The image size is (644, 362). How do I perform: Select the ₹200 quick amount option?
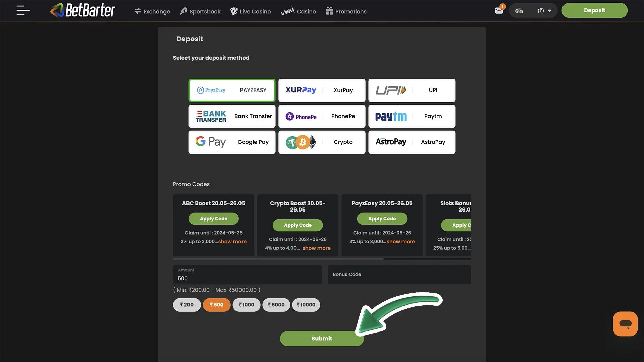[x=186, y=305]
